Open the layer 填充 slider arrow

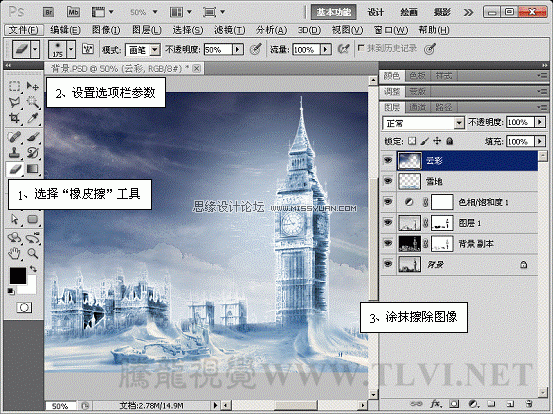click(540, 141)
